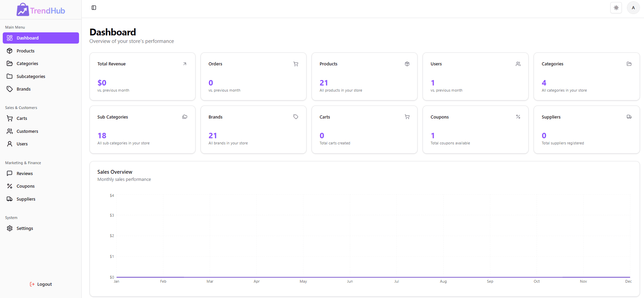The height and width of the screenshot is (298, 644).
Task: Click the Reviews speech bubble icon
Action: tap(10, 173)
